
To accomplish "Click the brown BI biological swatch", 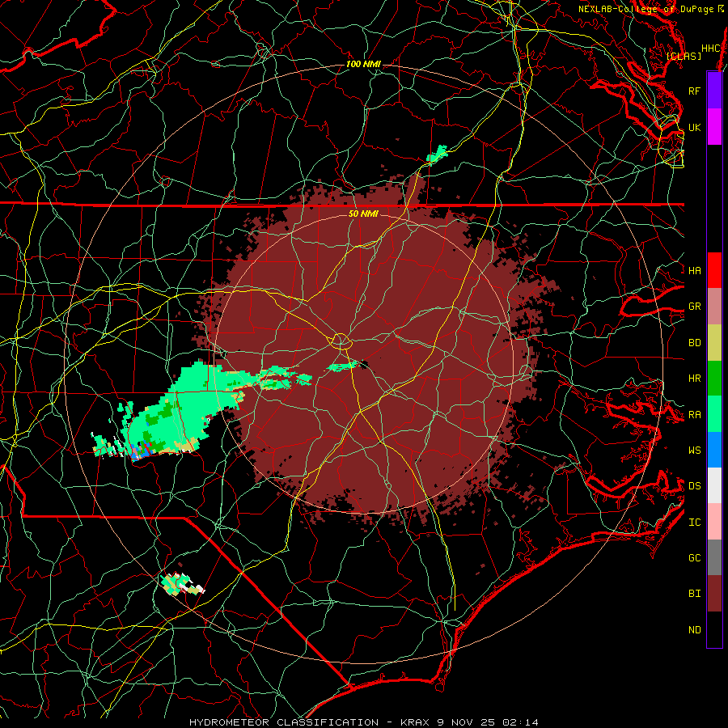I will pyautogui.click(x=714, y=594).
